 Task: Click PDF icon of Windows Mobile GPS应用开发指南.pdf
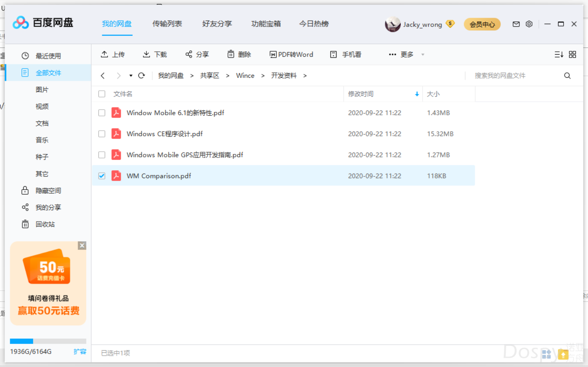pos(116,155)
